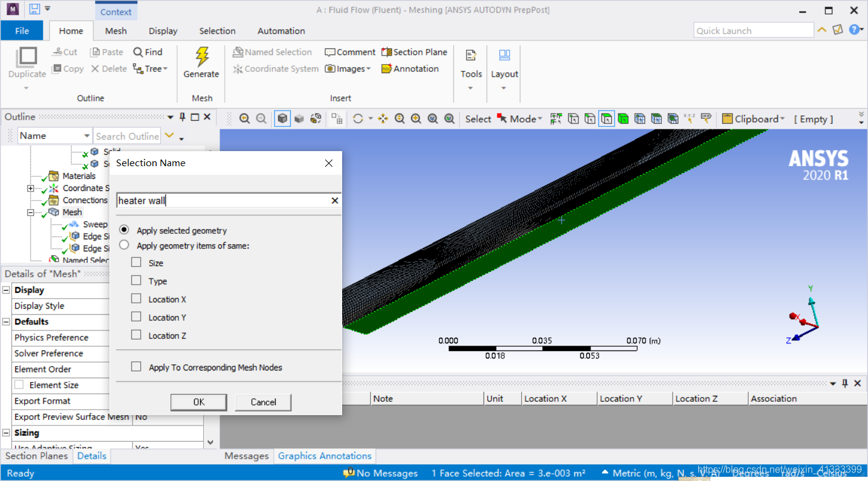The height and width of the screenshot is (481, 868).
Task: Select Apply selected geometry radio
Action: (x=124, y=230)
